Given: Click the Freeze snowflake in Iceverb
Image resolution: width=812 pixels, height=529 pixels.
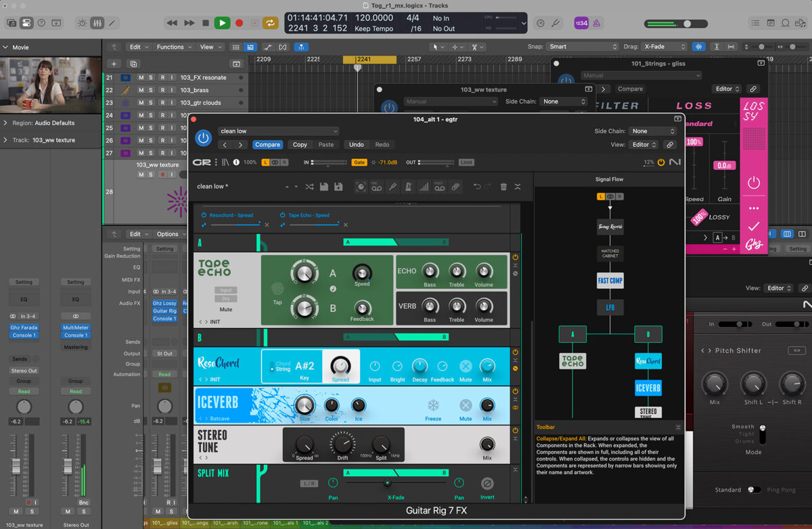Looking at the screenshot, I should 433,405.
